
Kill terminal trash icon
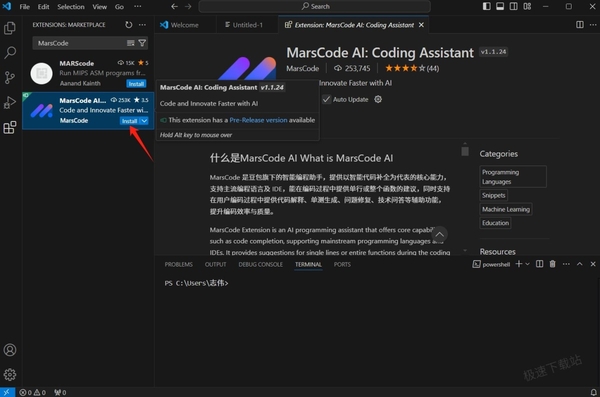tap(553, 264)
